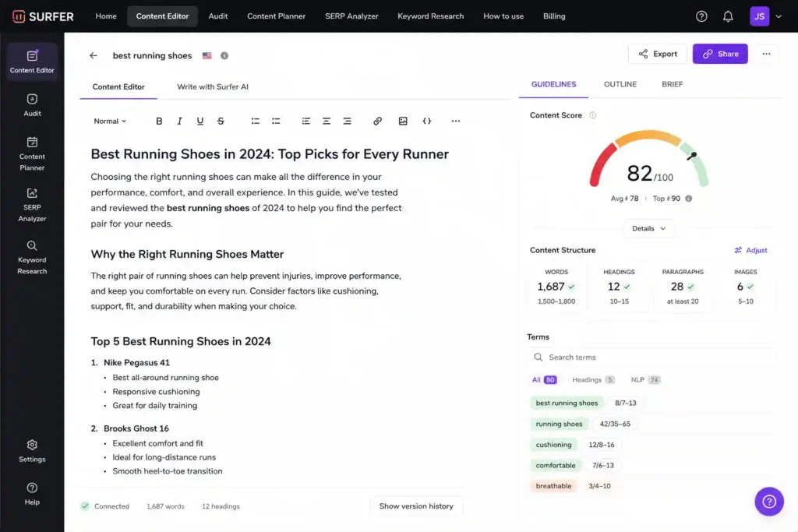Expand the account menu chevron
This screenshot has height=532, width=798.
tap(779, 16)
